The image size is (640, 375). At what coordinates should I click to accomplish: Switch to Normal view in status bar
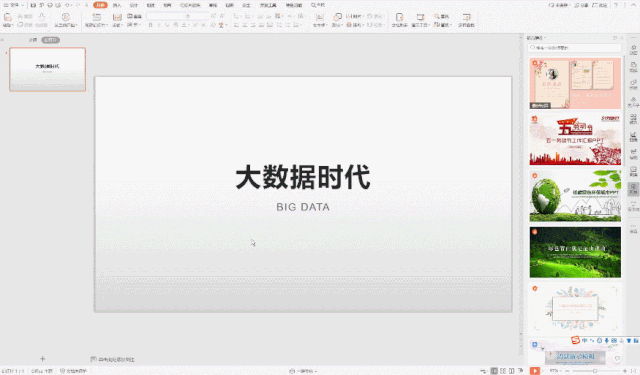point(494,371)
